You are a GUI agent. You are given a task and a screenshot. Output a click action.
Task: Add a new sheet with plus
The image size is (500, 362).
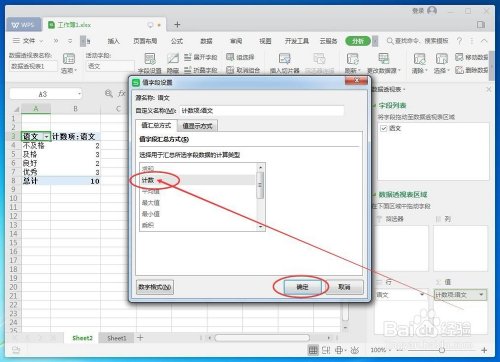(x=140, y=338)
